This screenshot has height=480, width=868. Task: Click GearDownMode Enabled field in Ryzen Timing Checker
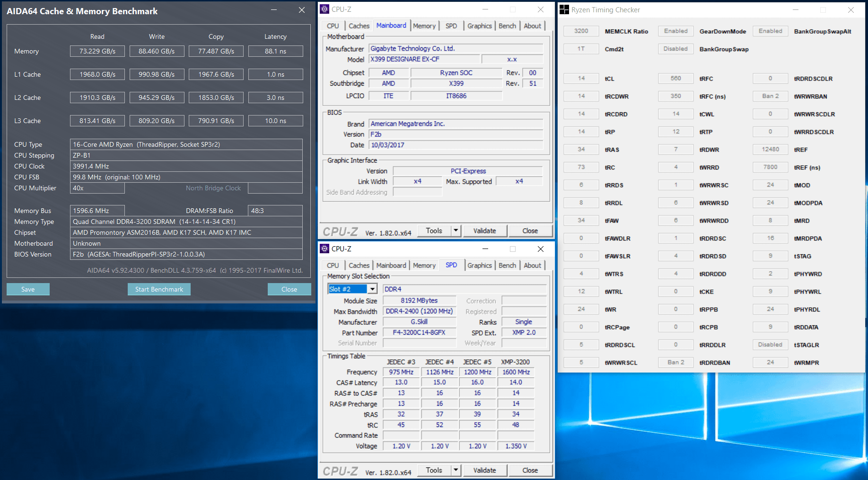point(676,31)
